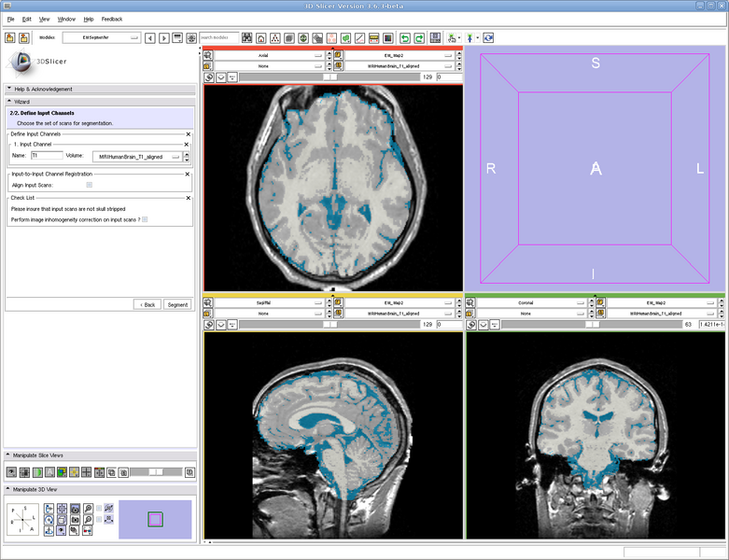Click the spin icon in 3D View controls
The width and height of the screenshot is (729, 560).
click(109, 509)
